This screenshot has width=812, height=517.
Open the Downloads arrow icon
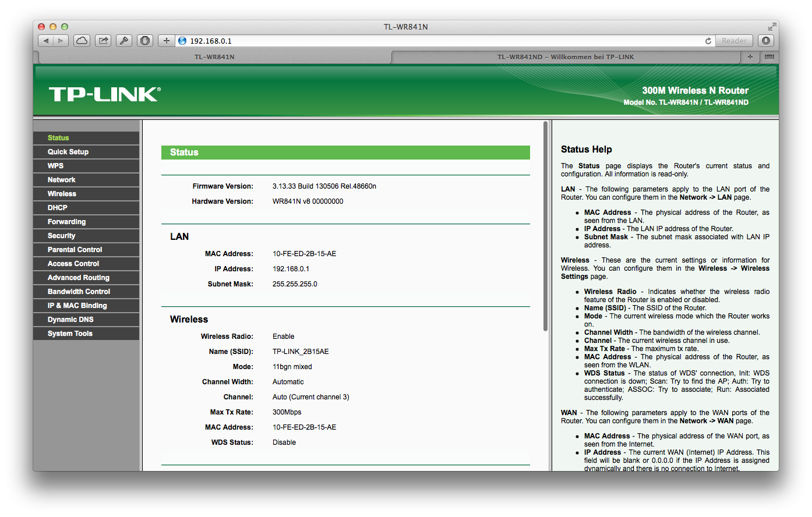click(766, 41)
